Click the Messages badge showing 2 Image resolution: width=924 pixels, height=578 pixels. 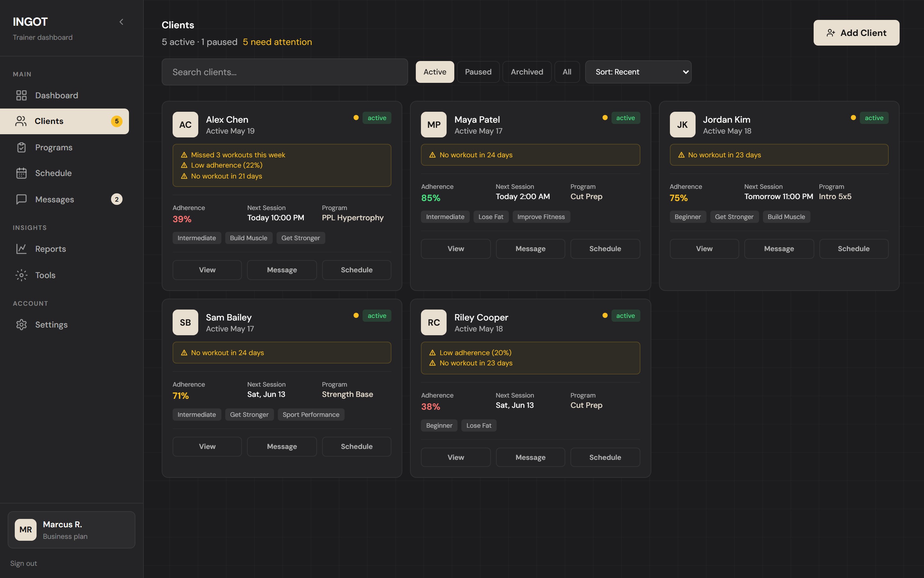[116, 199]
